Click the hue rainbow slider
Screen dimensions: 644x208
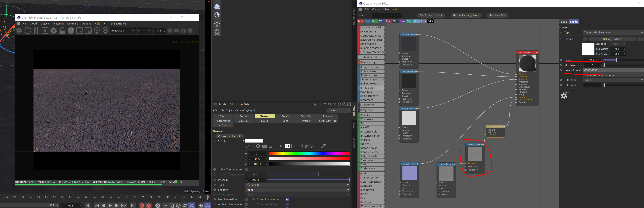tap(309, 153)
